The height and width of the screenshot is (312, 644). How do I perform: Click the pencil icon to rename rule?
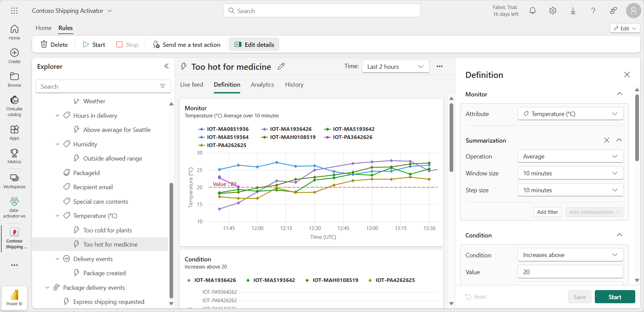pyautogui.click(x=281, y=66)
